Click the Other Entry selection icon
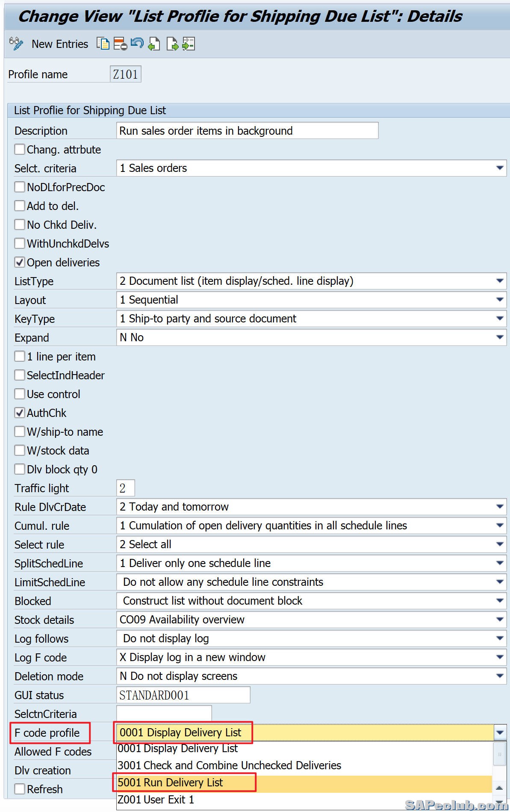 click(x=189, y=44)
